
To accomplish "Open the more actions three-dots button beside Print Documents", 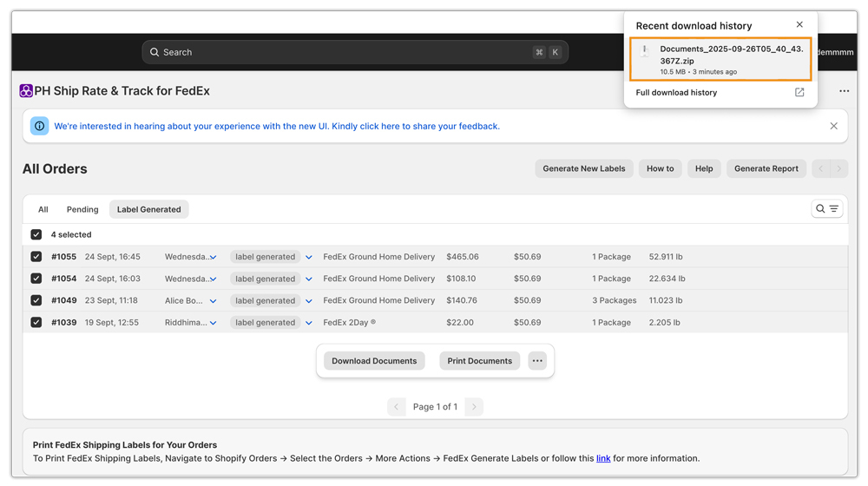I will pyautogui.click(x=537, y=361).
